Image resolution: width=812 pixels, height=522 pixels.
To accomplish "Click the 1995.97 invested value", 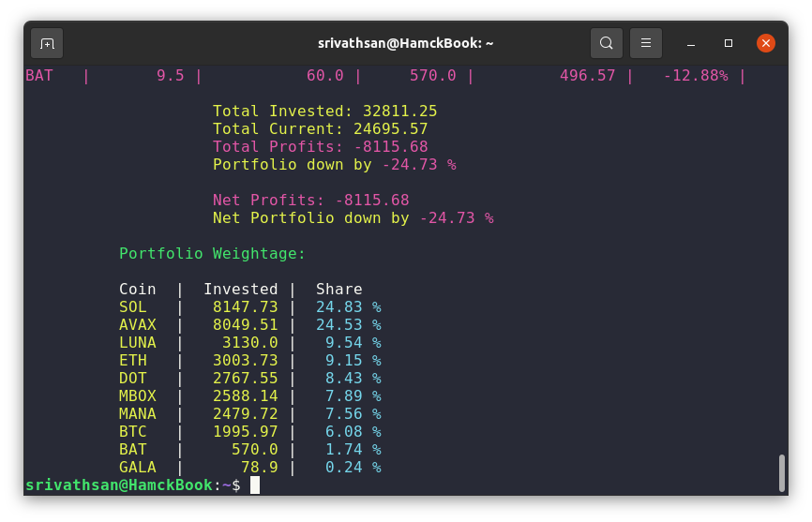I will tap(245, 431).
